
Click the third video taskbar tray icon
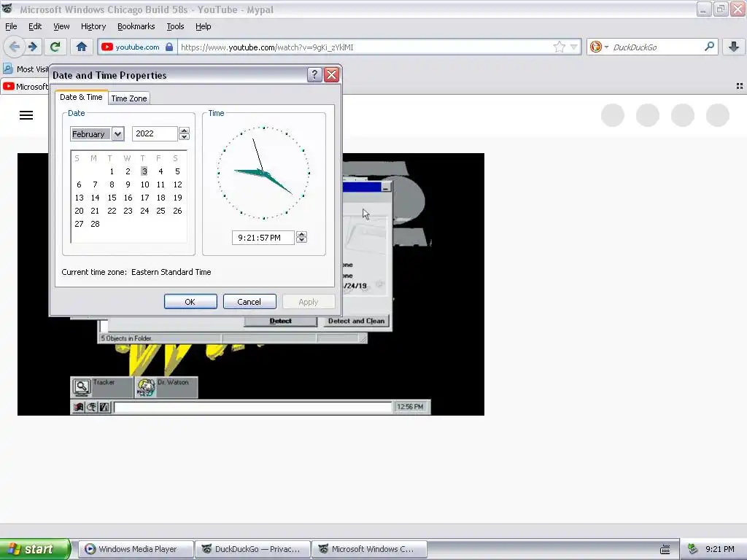tap(104, 407)
